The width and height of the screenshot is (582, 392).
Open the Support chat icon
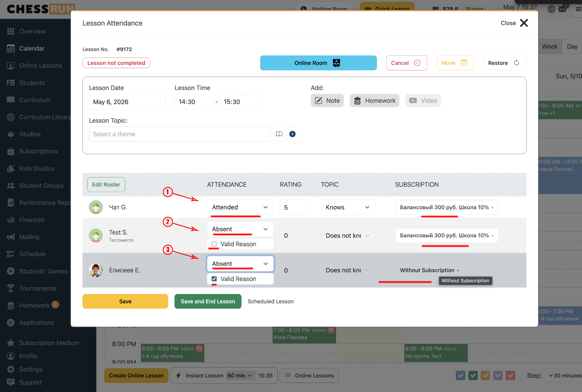[x=11, y=382]
